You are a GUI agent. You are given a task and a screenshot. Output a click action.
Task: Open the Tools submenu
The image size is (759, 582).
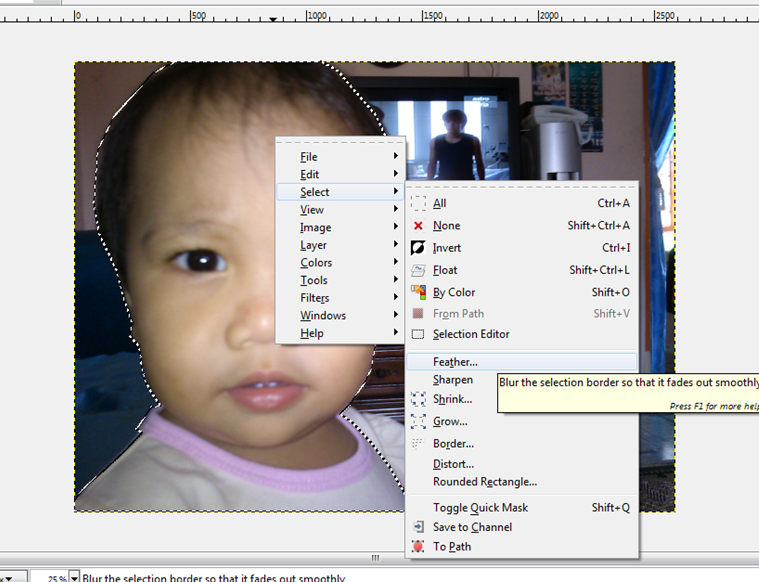(340, 280)
